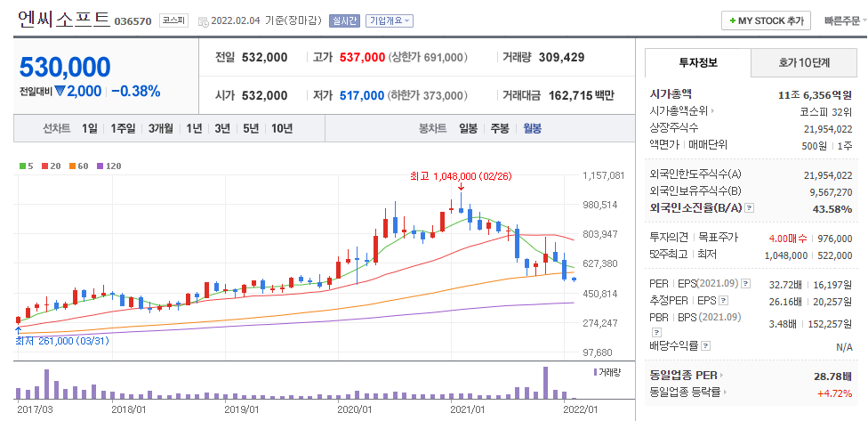Click the 2020/01 date label on chart axis
Viewport: 868px width, 421px height.
click(x=354, y=410)
